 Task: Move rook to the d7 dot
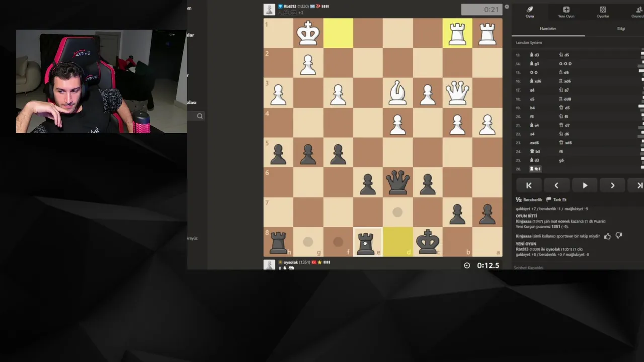point(397,212)
